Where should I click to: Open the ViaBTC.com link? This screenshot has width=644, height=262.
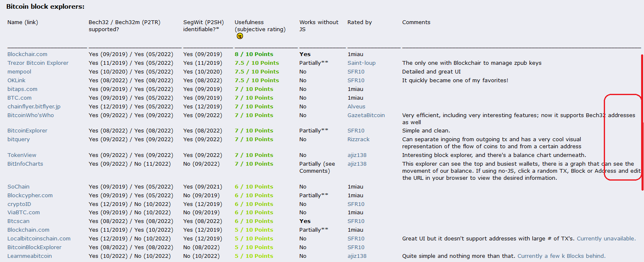click(x=24, y=212)
